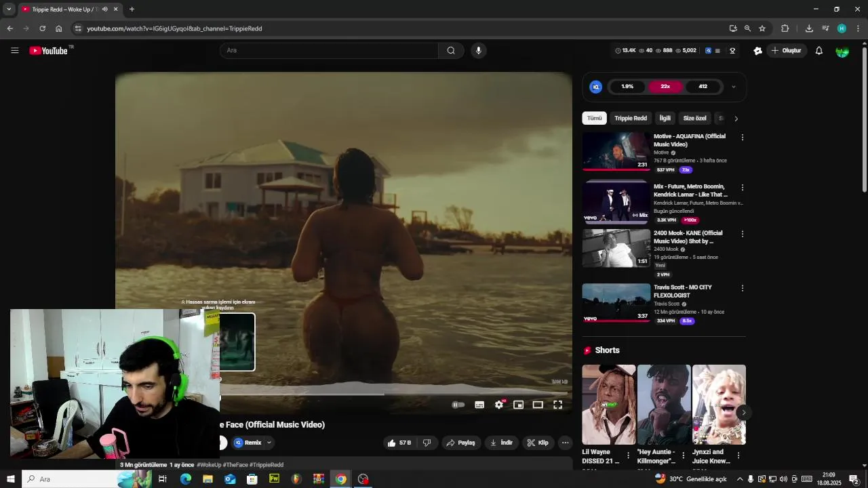Image resolution: width=868 pixels, height=488 pixels.
Task: Click the Remix button
Action: (x=248, y=443)
